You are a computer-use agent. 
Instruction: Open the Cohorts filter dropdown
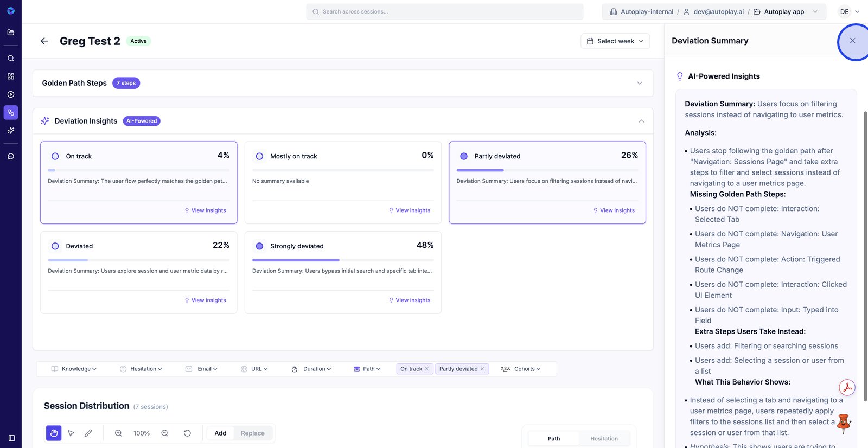(521, 369)
